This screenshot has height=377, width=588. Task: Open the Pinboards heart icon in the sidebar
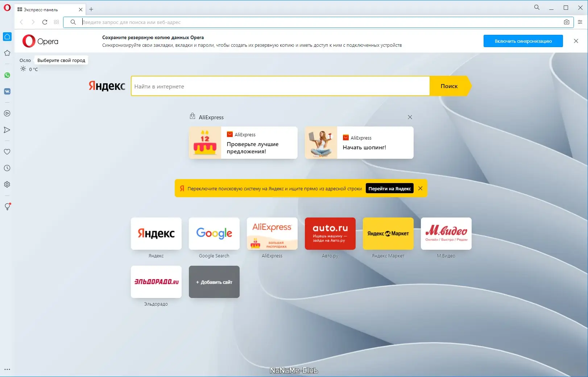point(7,152)
